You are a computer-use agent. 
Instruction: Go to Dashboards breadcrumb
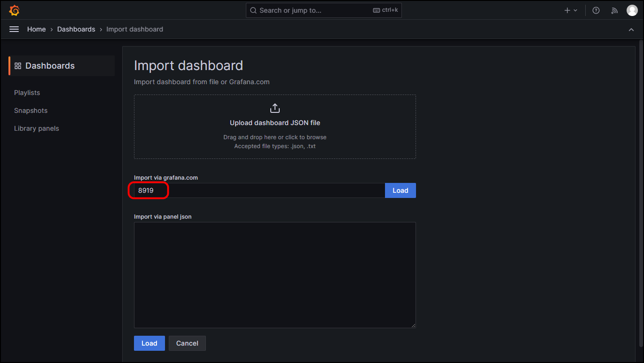point(76,29)
